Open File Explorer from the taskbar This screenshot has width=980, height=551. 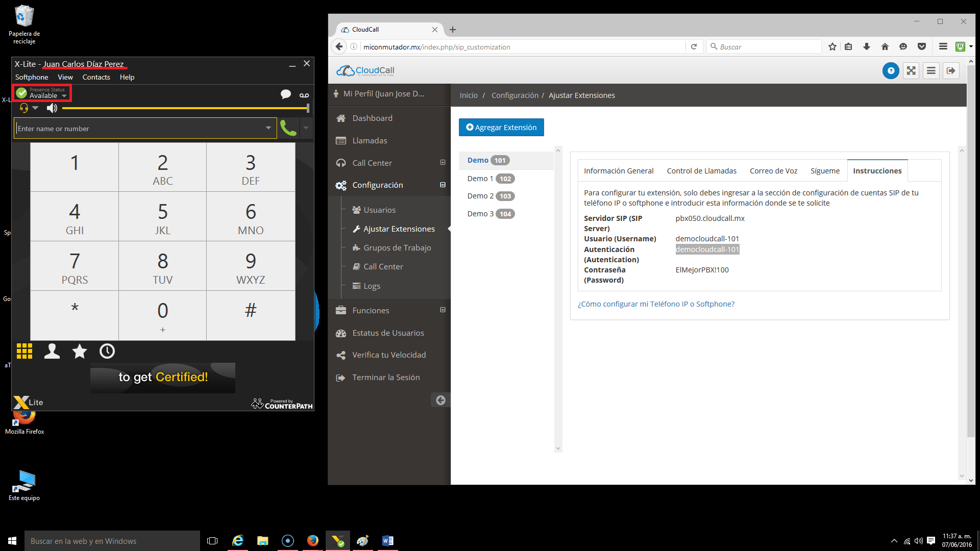[x=262, y=541]
